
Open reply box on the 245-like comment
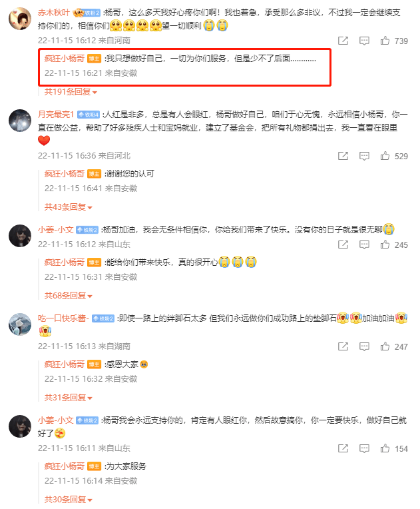coord(364,245)
